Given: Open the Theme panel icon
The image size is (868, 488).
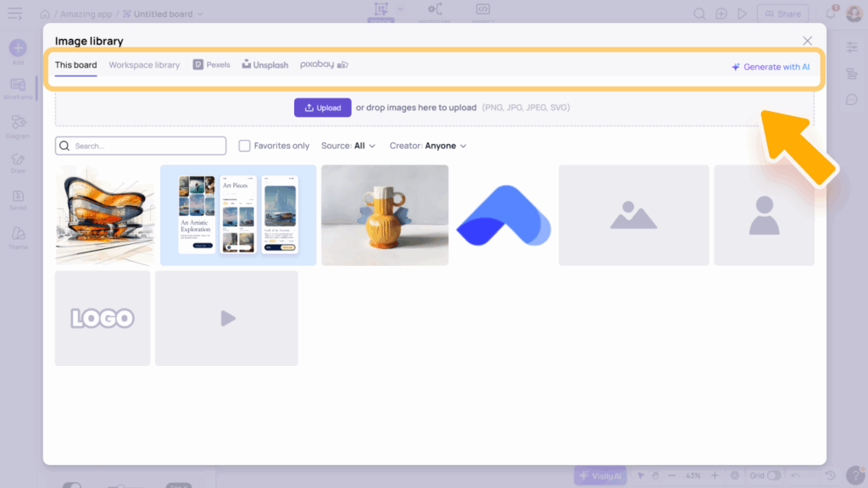Looking at the screenshot, I should 18,236.
